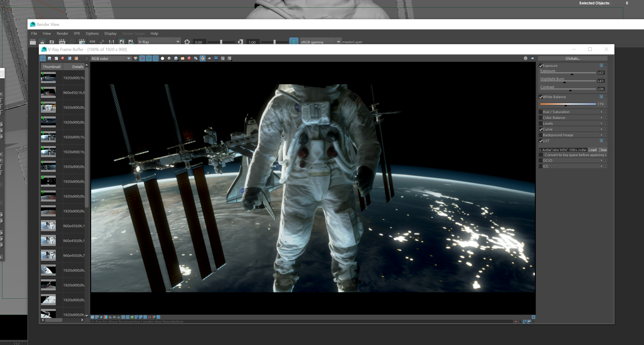Expand the Hue / Saturation rollout
644x345 pixels.
click(601, 112)
